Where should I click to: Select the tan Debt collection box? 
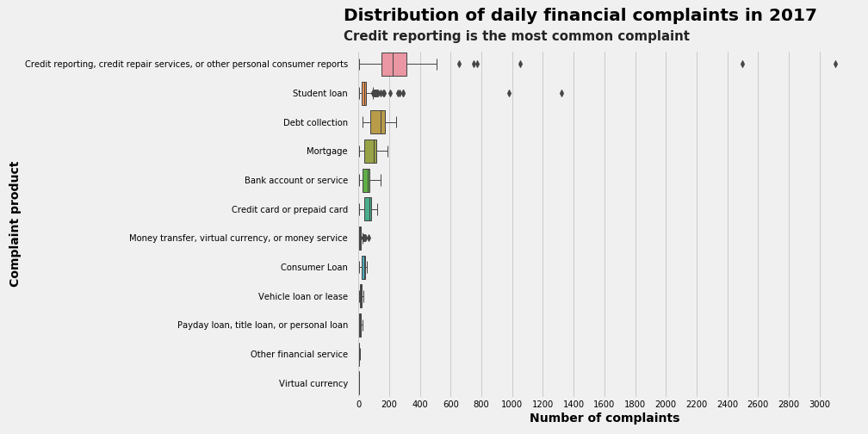pos(377,122)
